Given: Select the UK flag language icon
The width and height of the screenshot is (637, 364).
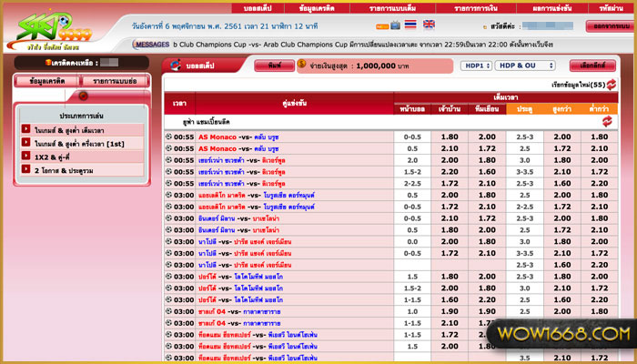Looking at the screenshot, I should tap(429, 25).
